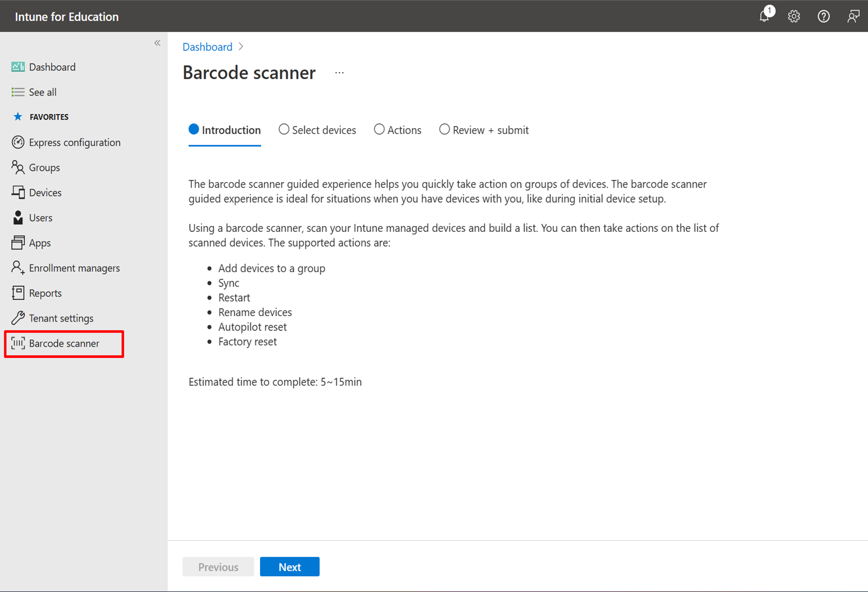Screen dimensions: 868x592
Task: Follow the Dashboard breadcrumb link
Action: click(x=207, y=47)
